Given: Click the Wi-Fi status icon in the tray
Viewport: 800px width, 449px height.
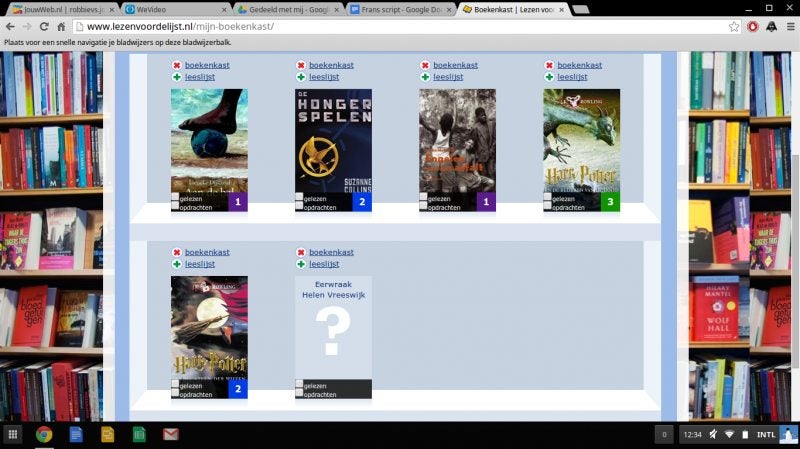Looking at the screenshot, I should tap(729, 435).
